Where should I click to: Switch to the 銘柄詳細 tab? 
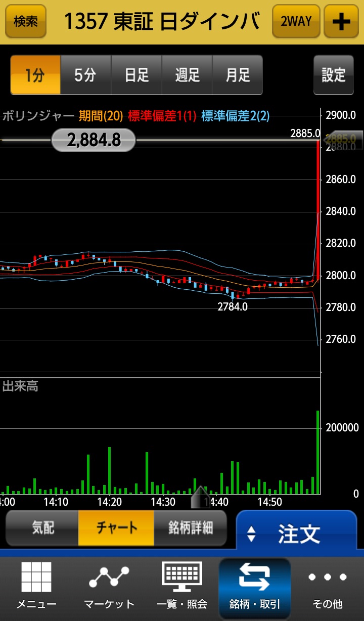click(190, 528)
